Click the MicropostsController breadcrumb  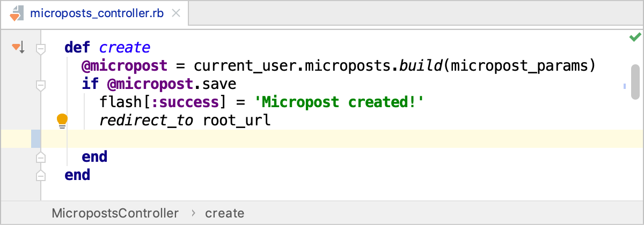[x=115, y=213]
